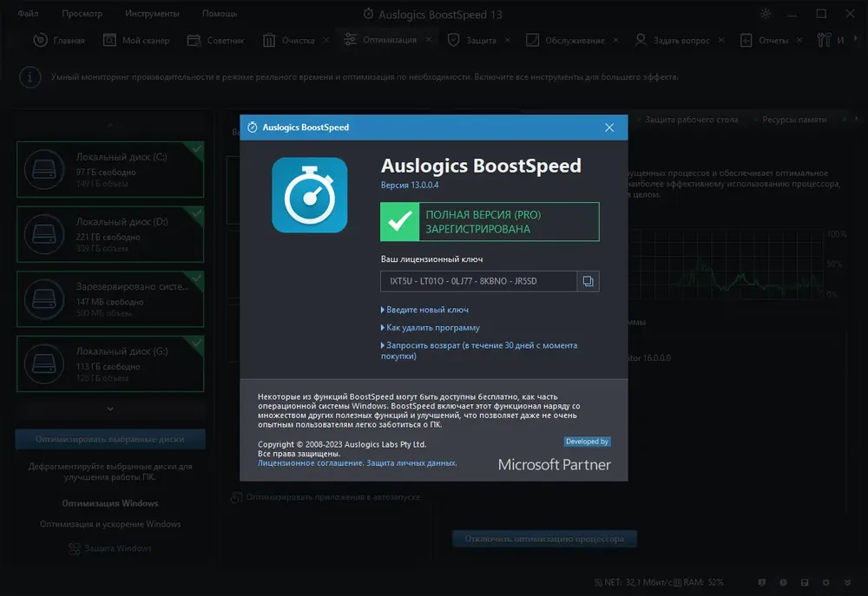Open the Задать вопрос tab
This screenshot has width=868, height=596.
(x=672, y=40)
